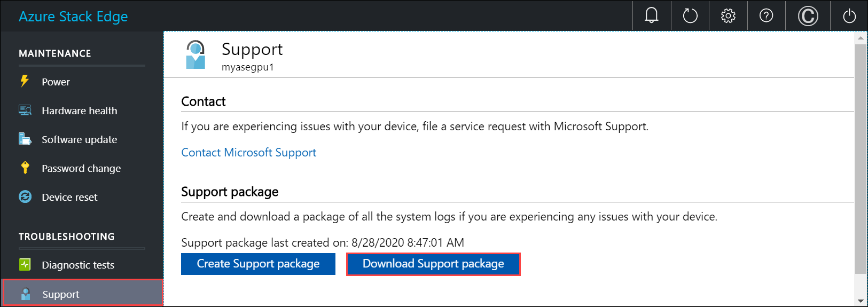Image resolution: width=868 pixels, height=307 pixels.
Task: Follow the Contact Microsoft Support link
Action: coord(248,153)
